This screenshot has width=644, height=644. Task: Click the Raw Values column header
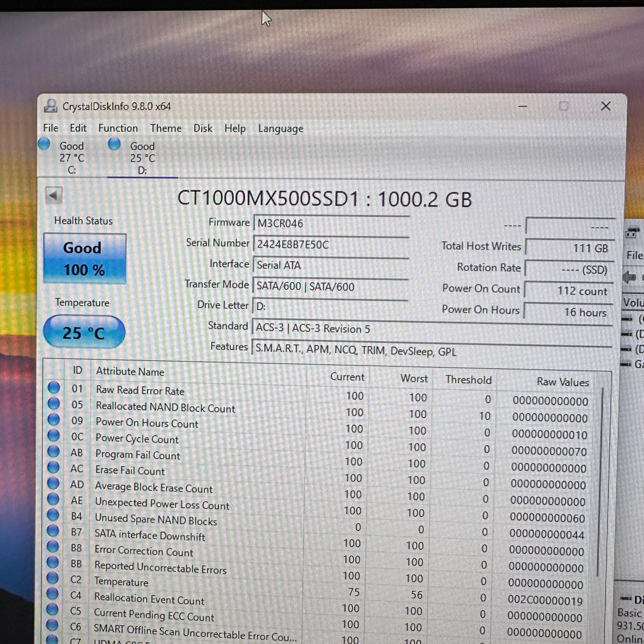[563, 382]
